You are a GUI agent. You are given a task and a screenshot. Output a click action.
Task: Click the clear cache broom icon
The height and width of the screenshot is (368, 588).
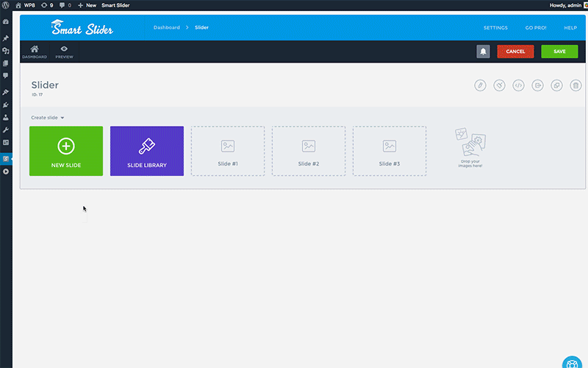(x=499, y=85)
